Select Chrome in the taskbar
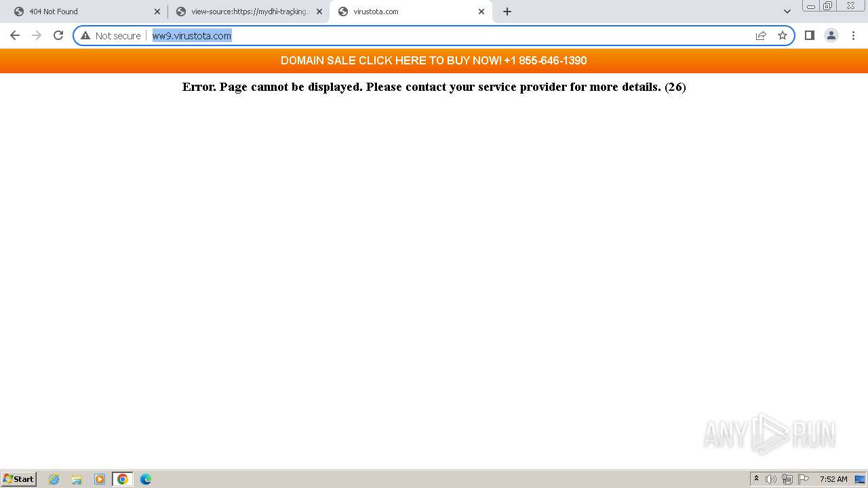The width and height of the screenshot is (868, 488). (x=123, y=479)
